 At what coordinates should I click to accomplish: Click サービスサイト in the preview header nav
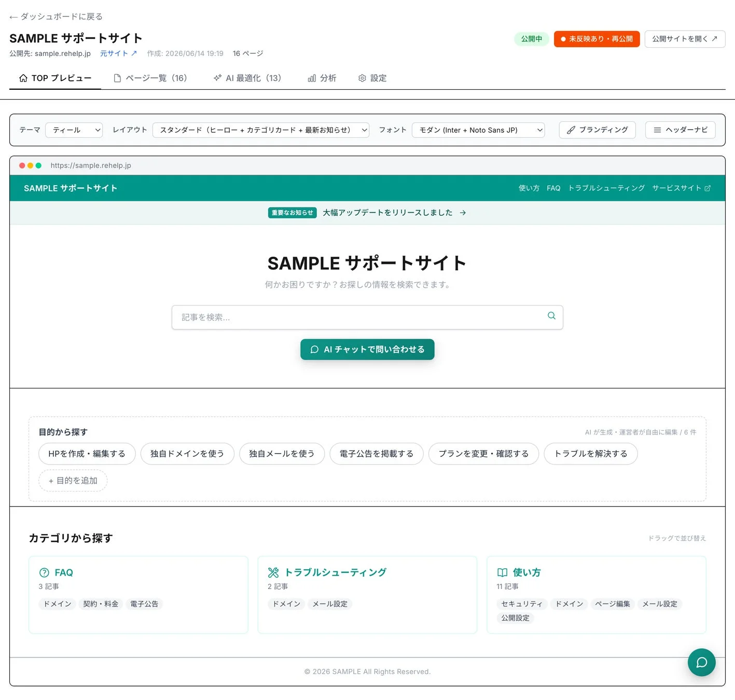point(681,188)
